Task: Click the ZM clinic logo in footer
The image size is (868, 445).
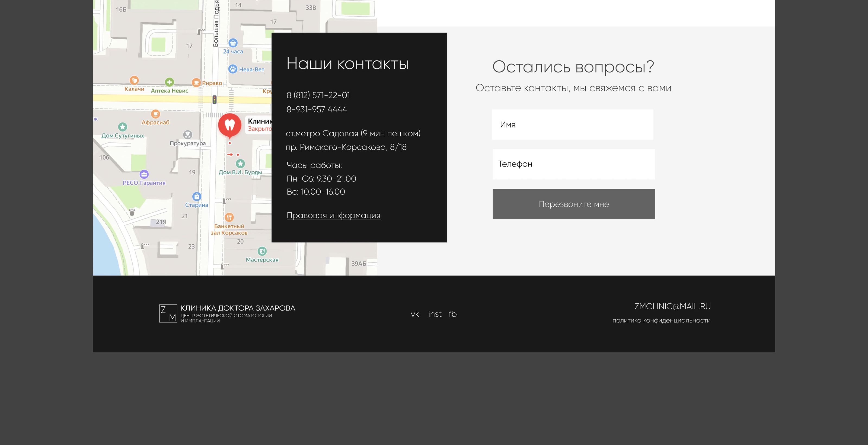Action: (x=168, y=314)
